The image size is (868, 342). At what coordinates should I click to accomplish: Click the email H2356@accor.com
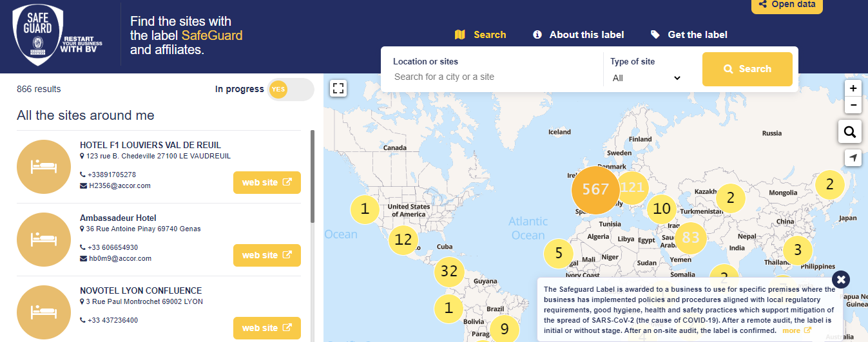click(120, 185)
